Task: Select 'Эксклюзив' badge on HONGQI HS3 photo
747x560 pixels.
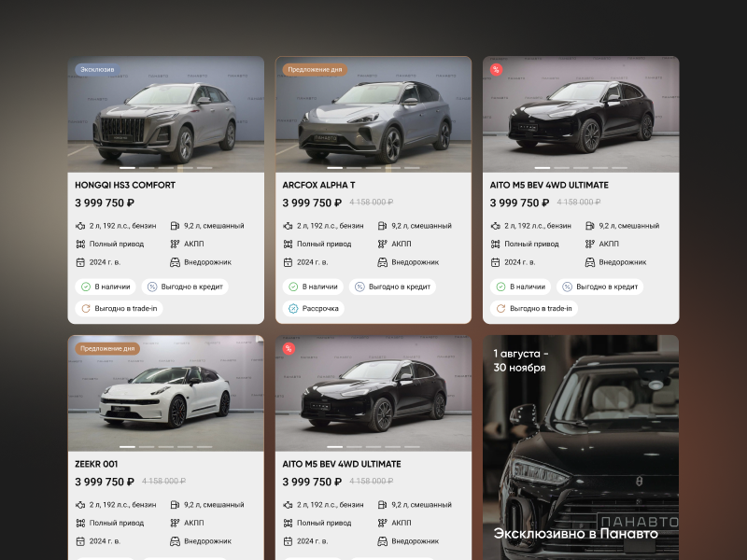Action: tap(97, 69)
